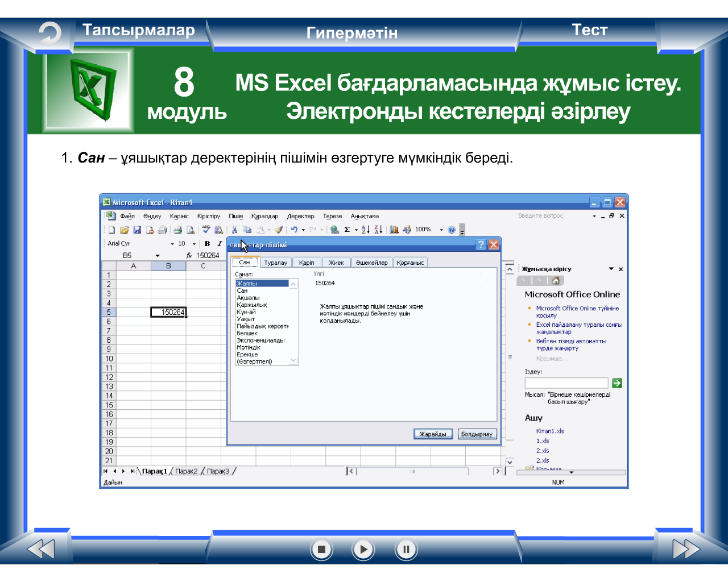Click the AutoSum sigma icon
This screenshot has width=728, height=582.
coord(347,230)
